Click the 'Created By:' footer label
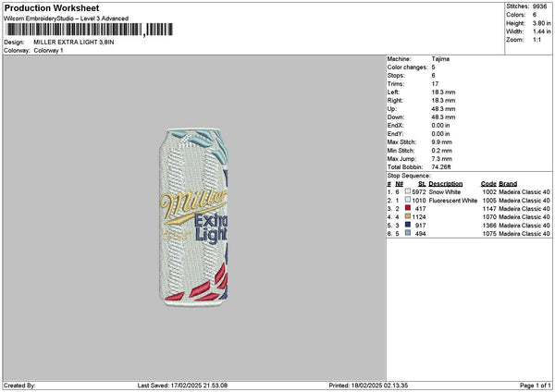The height and width of the screenshot is (392, 555). coord(19,386)
